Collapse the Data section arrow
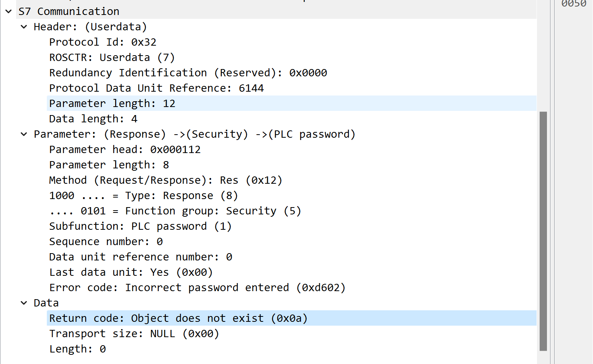This screenshot has height=364, width=593. [x=24, y=303]
